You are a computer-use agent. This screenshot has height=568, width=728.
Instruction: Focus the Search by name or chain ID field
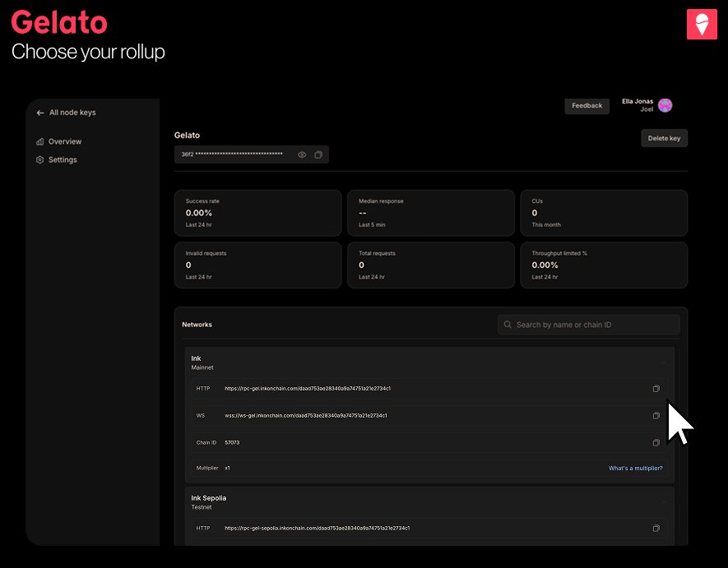pos(589,325)
